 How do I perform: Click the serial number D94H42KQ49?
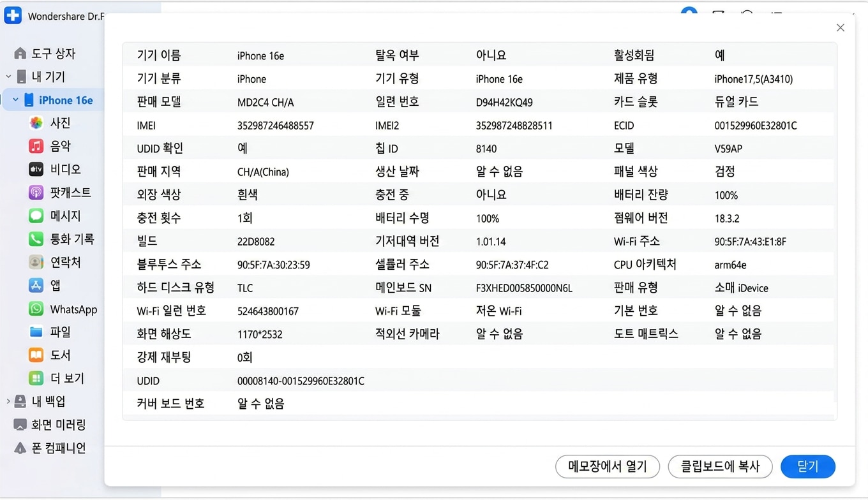(504, 102)
